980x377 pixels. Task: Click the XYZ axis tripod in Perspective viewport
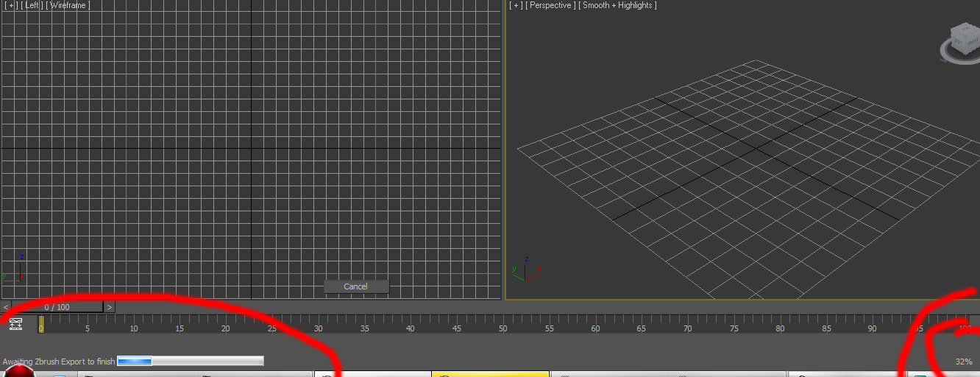tap(524, 270)
